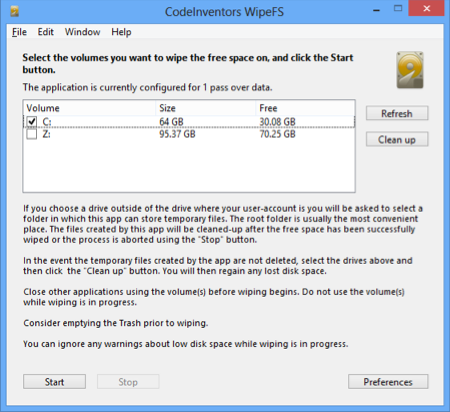Select the 95.37 GB size cell
Image resolution: width=450 pixels, height=412 pixels.
click(x=177, y=134)
